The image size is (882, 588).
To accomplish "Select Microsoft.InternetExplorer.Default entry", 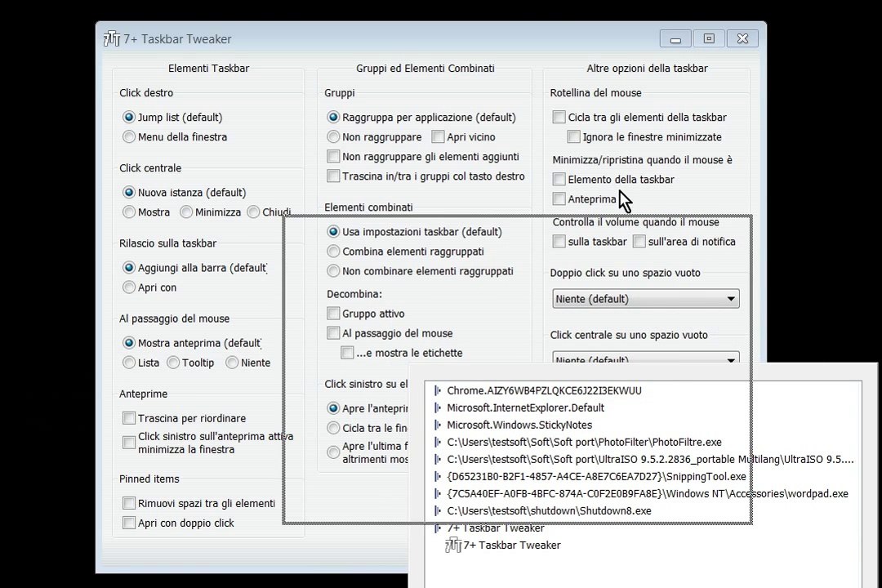I will [x=525, y=408].
